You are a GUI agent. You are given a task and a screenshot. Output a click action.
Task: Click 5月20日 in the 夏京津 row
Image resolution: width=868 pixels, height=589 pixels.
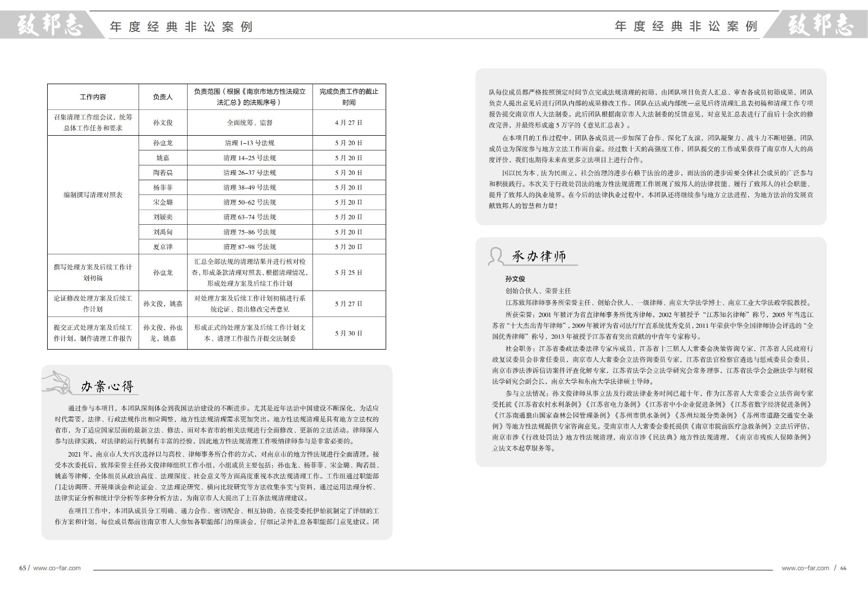click(x=349, y=247)
